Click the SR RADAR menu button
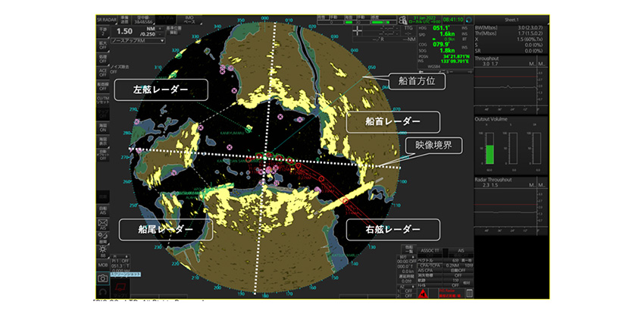This screenshot has width=644, height=311. 107,19
